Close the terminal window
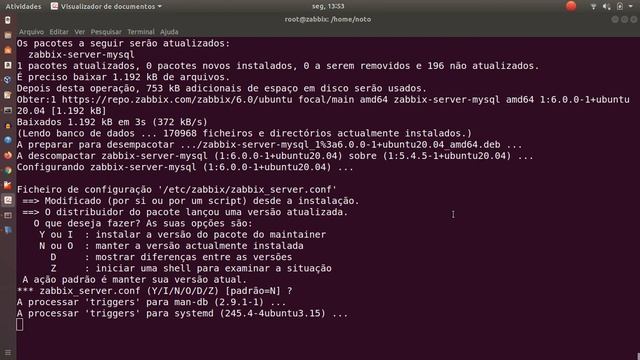 tap(633, 20)
